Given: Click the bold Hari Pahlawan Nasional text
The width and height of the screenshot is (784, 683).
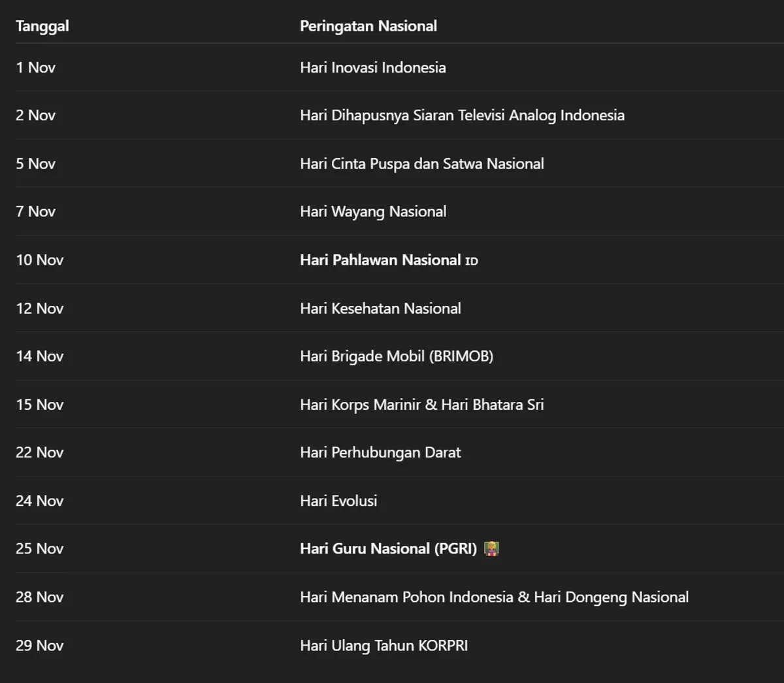Looking at the screenshot, I should point(380,260).
